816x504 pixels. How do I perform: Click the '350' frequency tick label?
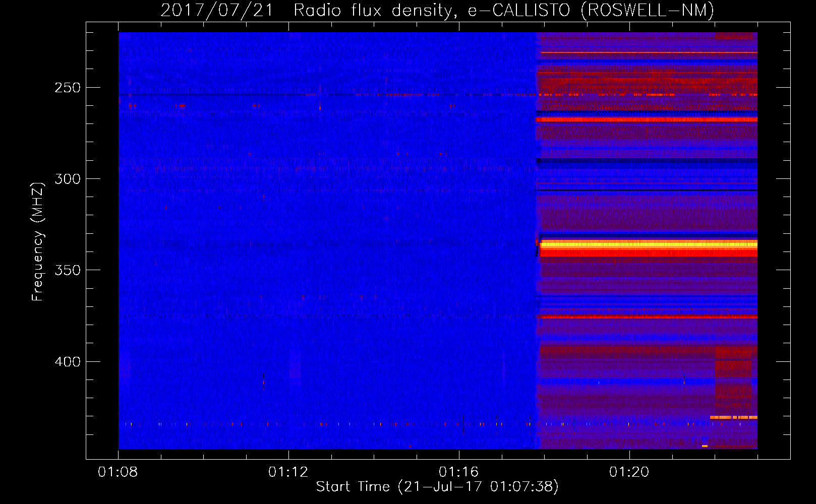point(68,270)
